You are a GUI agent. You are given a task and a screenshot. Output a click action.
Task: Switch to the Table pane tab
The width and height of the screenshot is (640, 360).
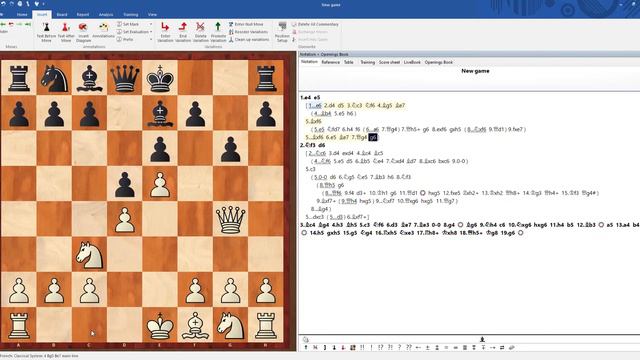pos(349,62)
